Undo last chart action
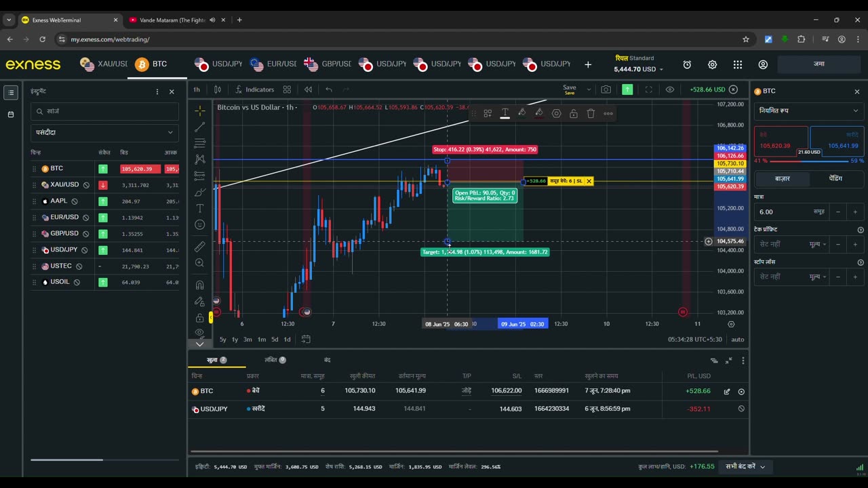 point(329,89)
